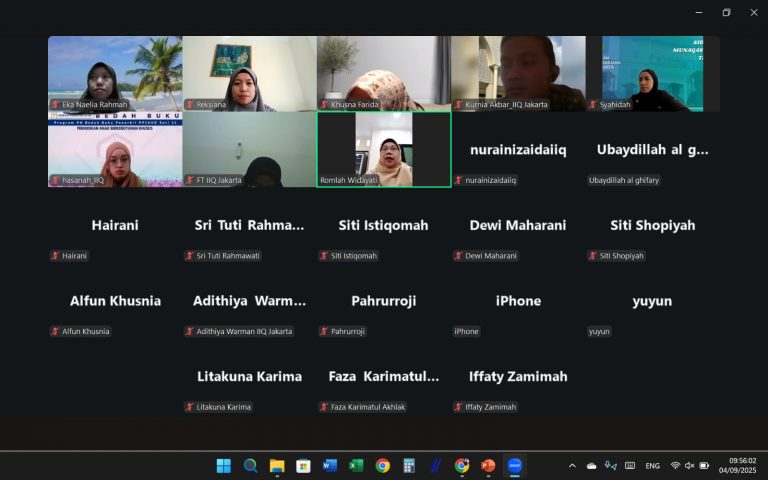
Task: Click Kurnia Akbar_IIQ Jakarta's video tile
Action: (x=518, y=73)
